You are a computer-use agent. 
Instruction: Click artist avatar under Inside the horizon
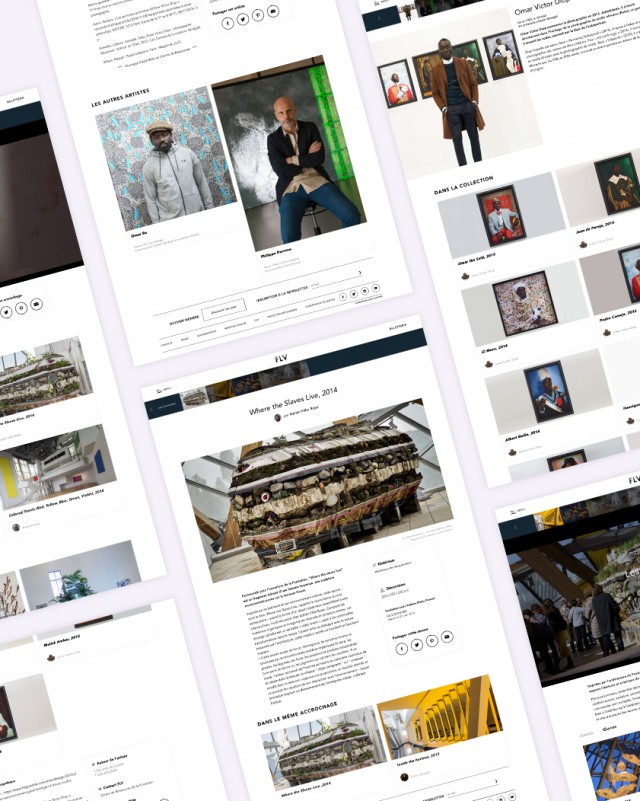click(x=405, y=777)
